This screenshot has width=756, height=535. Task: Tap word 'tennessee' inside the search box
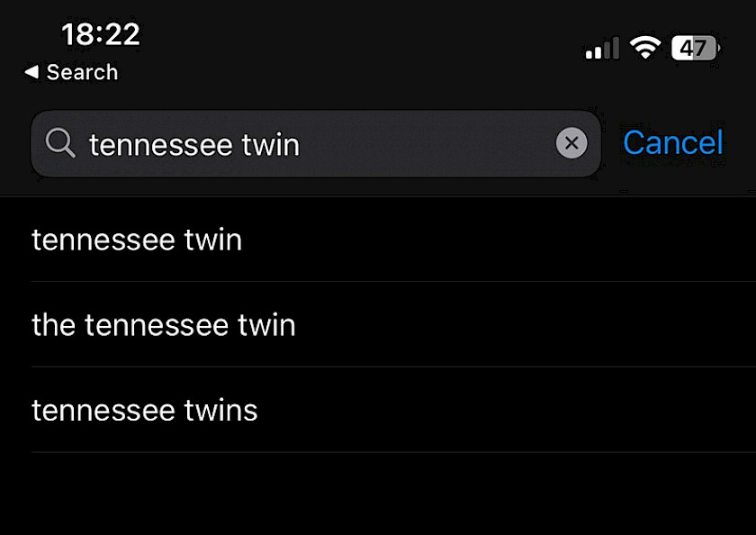(x=161, y=146)
